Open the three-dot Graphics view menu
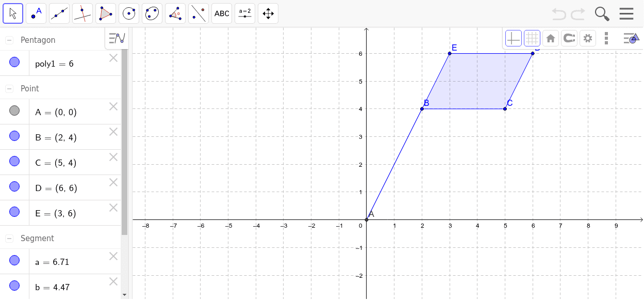Screen dimensions: 644x300 click(x=606, y=38)
